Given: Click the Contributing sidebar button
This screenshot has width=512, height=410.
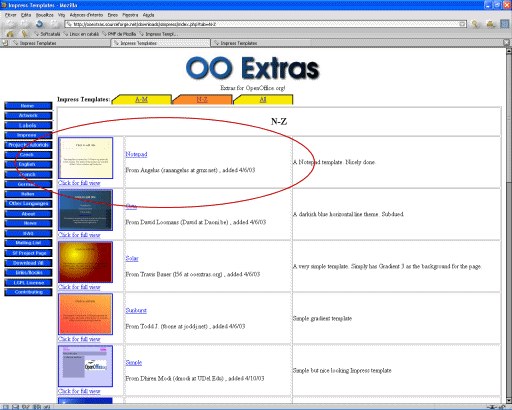Looking at the screenshot, I should (x=28, y=292).
